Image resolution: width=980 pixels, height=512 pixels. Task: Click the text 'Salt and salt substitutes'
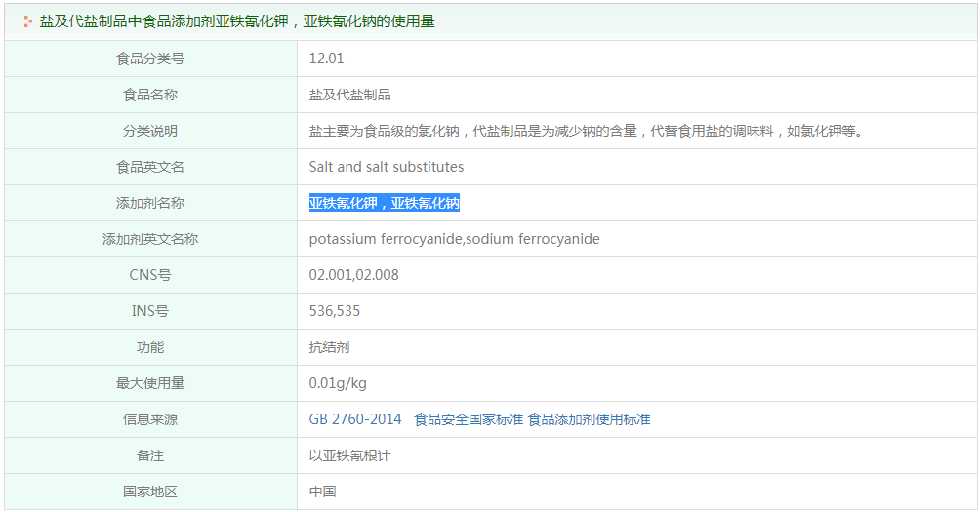point(386,167)
